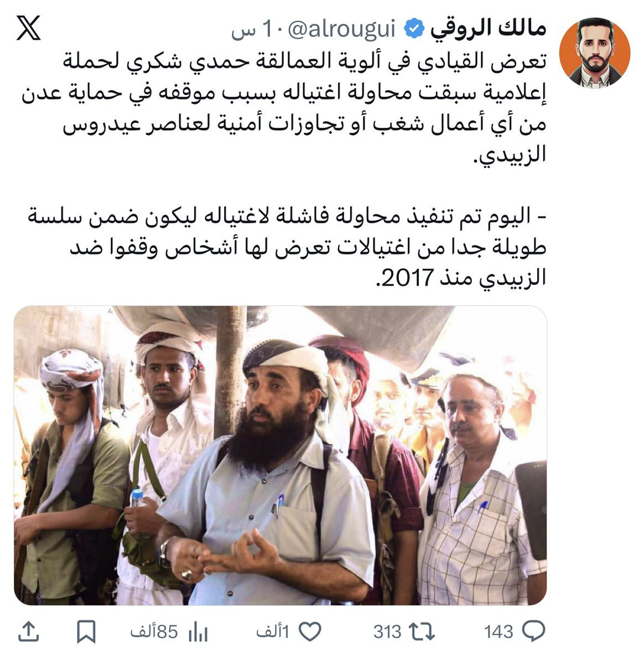
Task: Click the 1 ألف likes count
Action: tap(273, 631)
